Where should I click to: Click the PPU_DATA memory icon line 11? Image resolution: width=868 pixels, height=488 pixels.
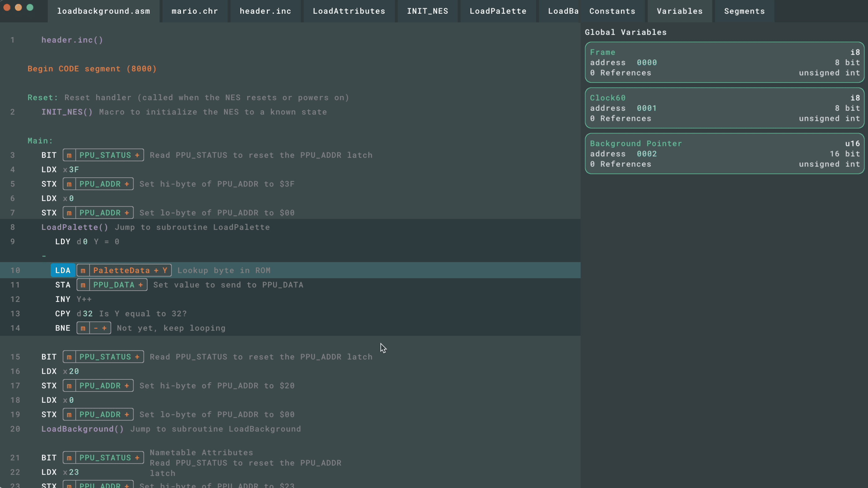tap(83, 285)
